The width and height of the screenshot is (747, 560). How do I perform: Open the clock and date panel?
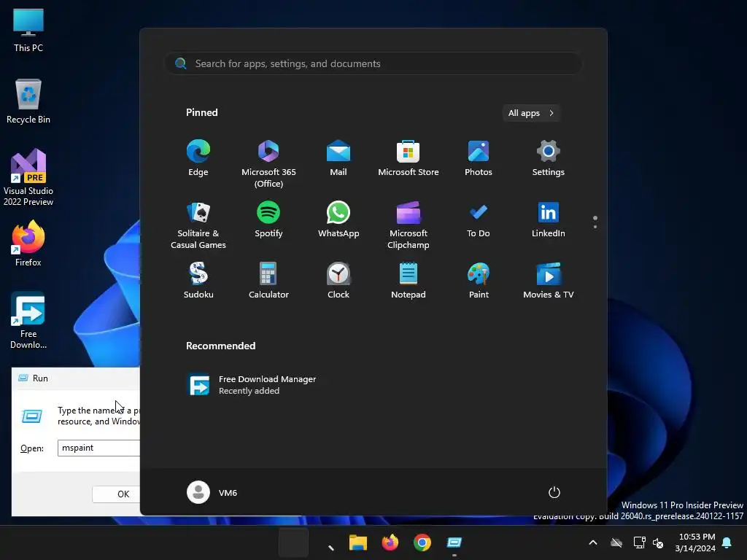[x=695, y=542]
